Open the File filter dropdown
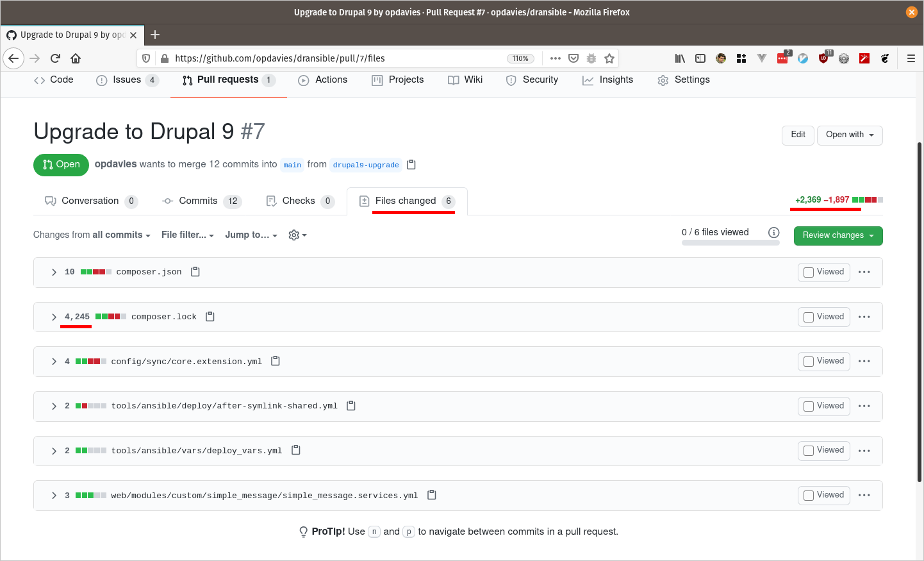The height and width of the screenshot is (561, 924). pos(187,235)
